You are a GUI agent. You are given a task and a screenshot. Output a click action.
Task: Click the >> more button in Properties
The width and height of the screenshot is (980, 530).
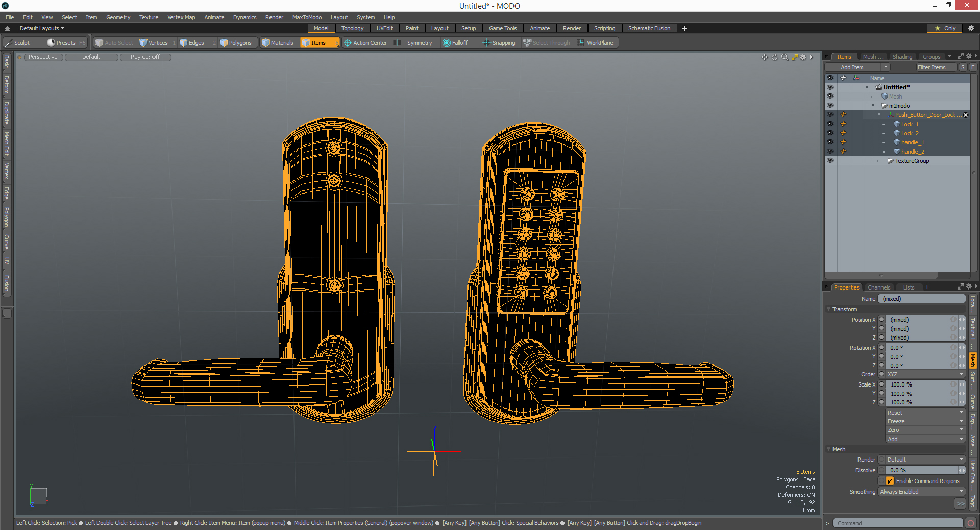point(960,503)
